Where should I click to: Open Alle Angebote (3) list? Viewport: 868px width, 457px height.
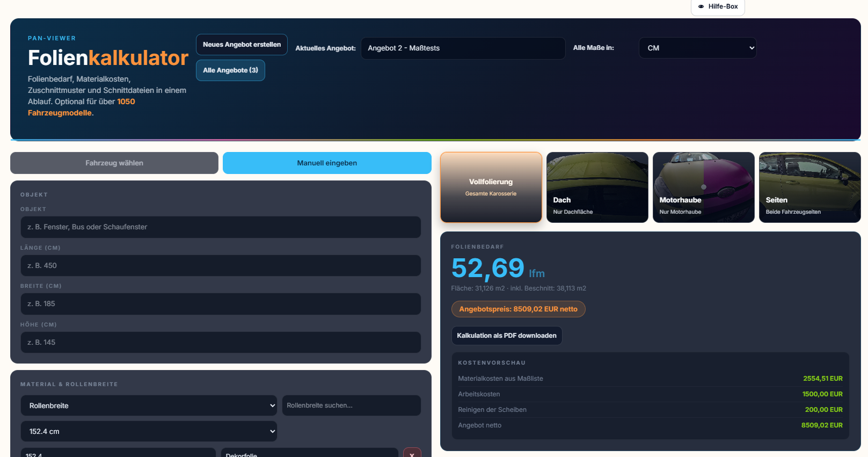230,70
